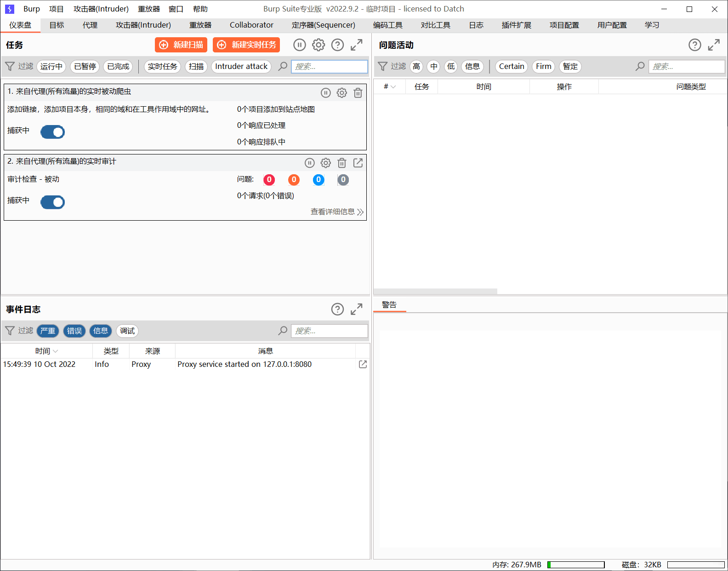Sort issues by the # column arrow

pos(393,87)
